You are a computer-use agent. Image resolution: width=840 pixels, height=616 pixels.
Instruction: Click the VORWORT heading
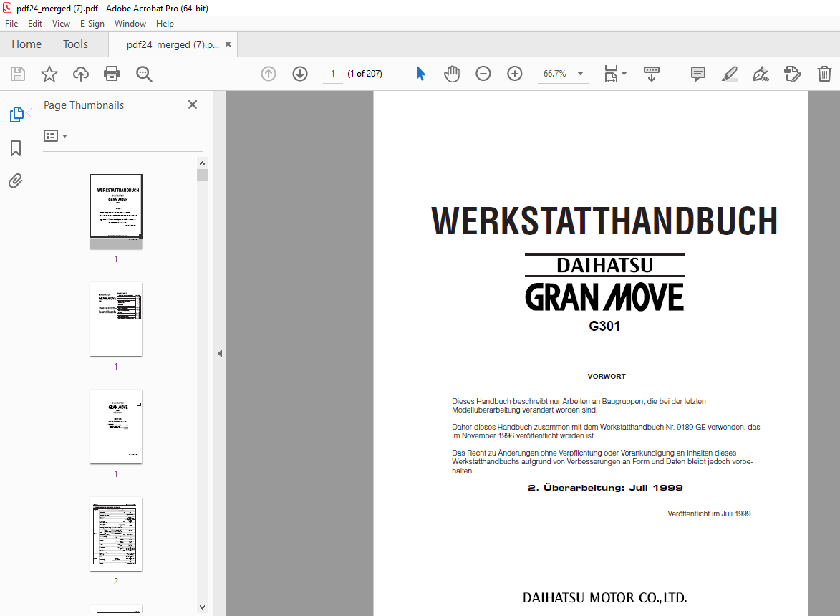tap(607, 377)
